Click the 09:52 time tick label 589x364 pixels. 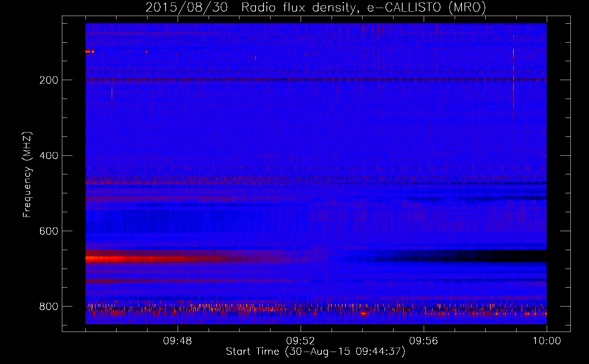click(301, 341)
